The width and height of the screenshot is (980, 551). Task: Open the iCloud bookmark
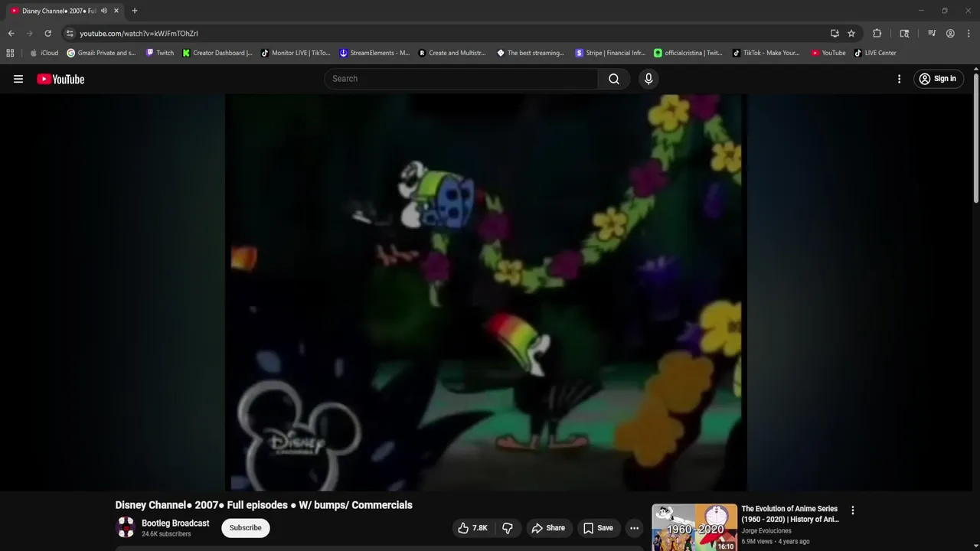click(x=44, y=53)
